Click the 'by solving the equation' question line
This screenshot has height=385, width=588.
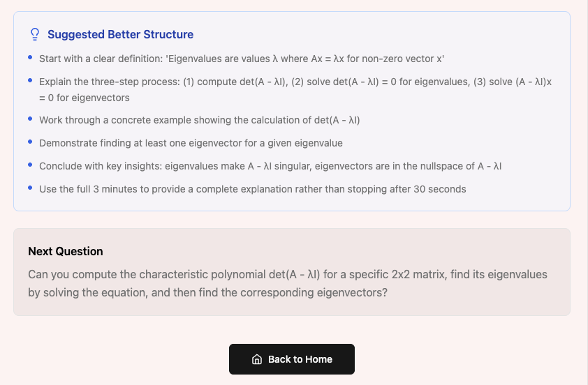coord(207,292)
